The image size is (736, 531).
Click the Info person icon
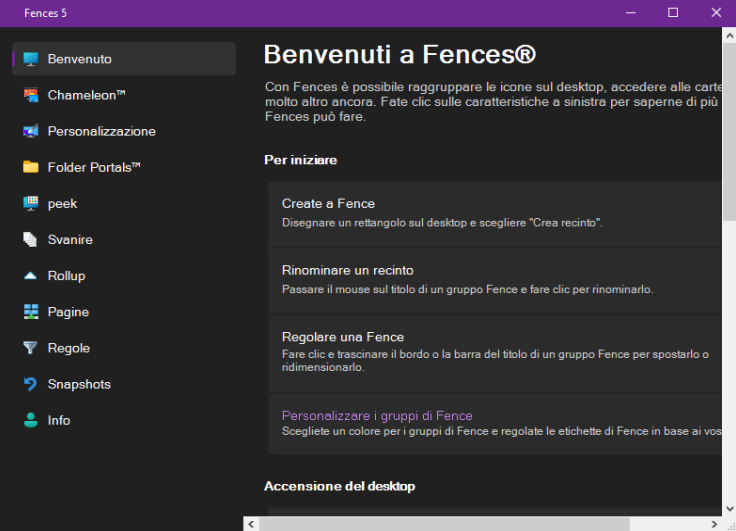pos(31,420)
